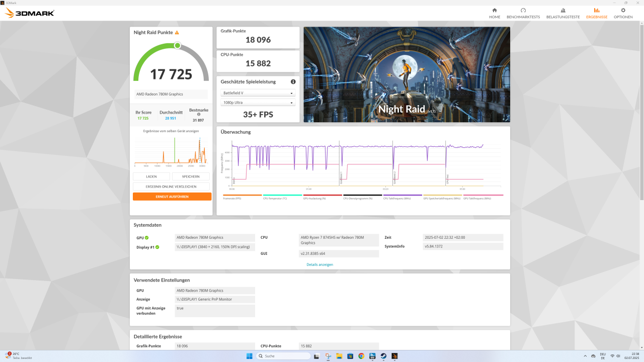The image size is (644, 362).
Task: Open File Explorer from the taskbar
Action: click(x=339, y=356)
